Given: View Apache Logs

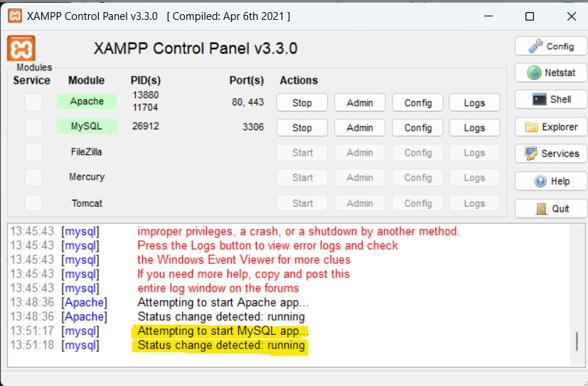Looking at the screenshot, I should 474,102.
